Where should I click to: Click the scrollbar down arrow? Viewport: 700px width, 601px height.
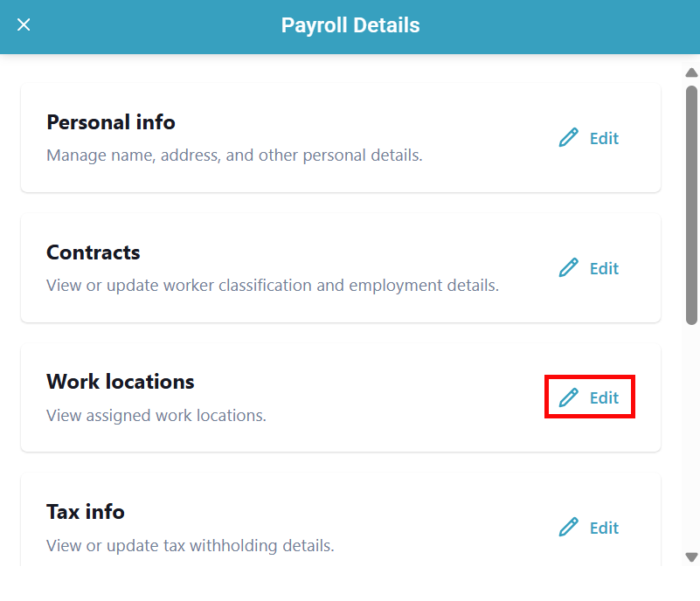click(691, 556)
